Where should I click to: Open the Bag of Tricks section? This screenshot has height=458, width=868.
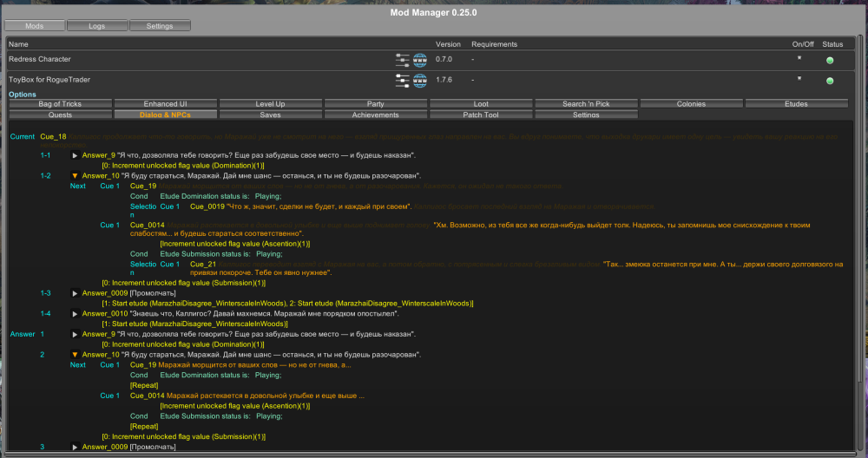[60, 104]
